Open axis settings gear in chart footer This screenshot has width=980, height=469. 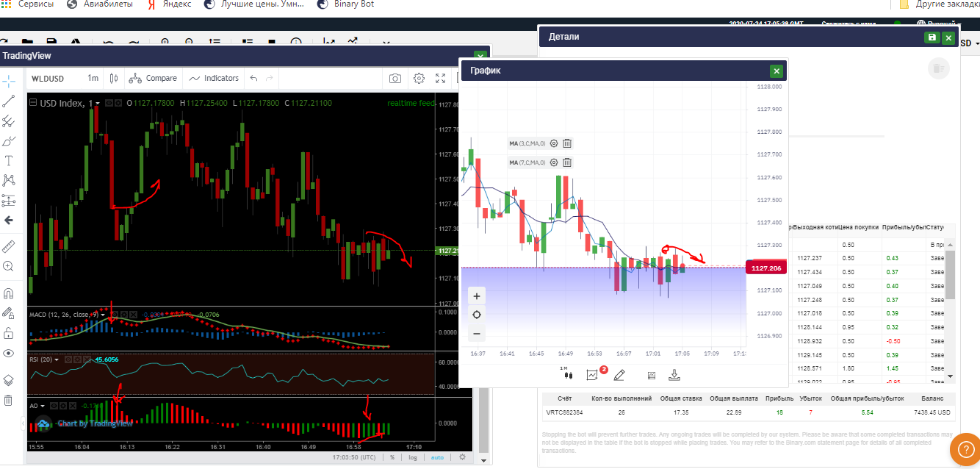[462, 457]
